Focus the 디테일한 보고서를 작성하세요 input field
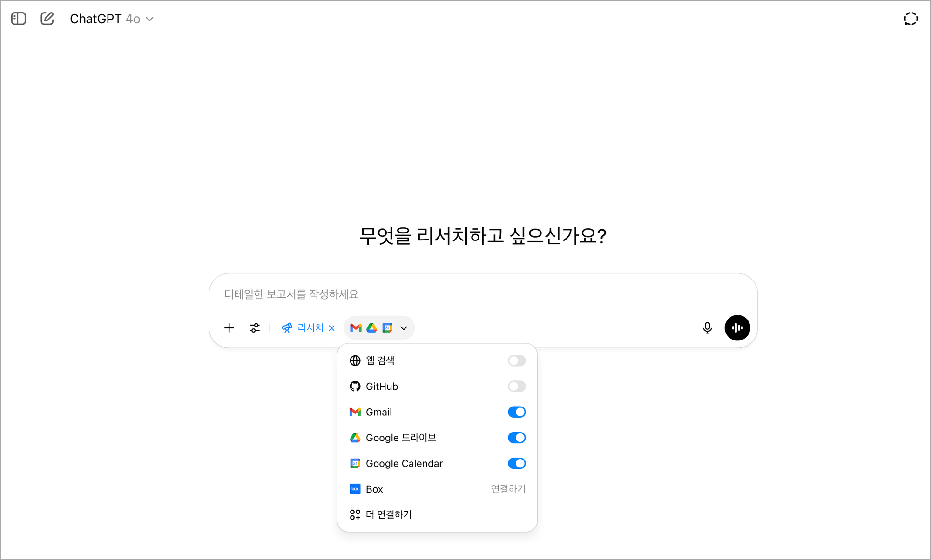931x560 pixels. (483, 294)
